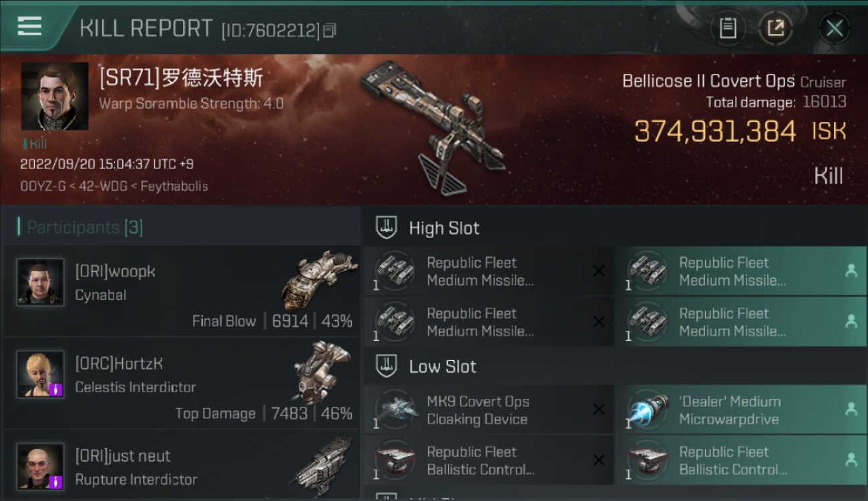The image size is (868, 501).
Task: Select dropped 'Dealer' Medium Microwarpdrive item
Action: (x=740, y=410)
